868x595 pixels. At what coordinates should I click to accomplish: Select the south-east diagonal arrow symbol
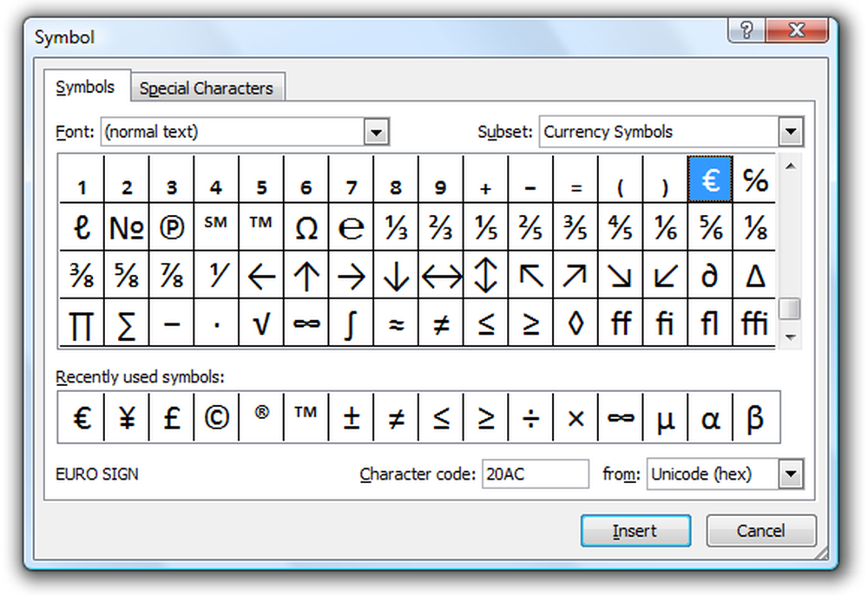pos(620,275)
